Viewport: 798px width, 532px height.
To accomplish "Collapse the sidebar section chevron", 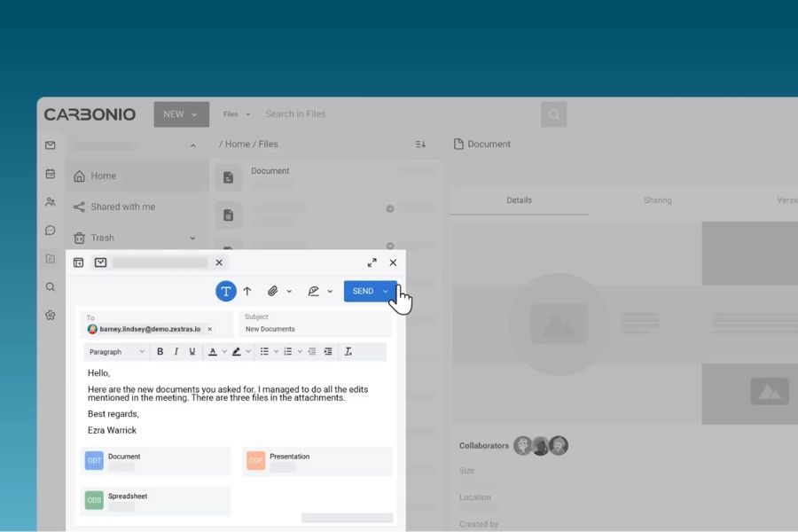I will tap(193, 146).
